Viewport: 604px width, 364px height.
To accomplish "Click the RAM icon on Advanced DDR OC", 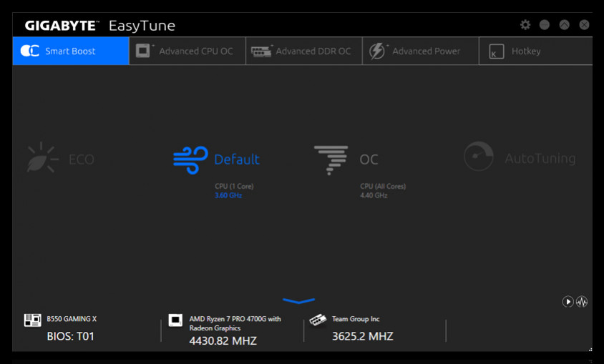I will [260, 51].
